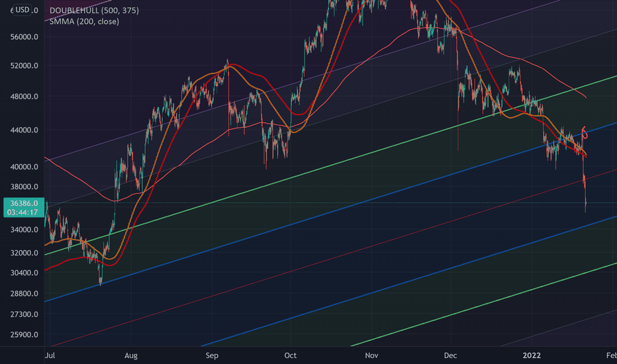Image resolution: width=617 pixels, height=364 pixels.
Task: Click the 52000.0 price axis label
Action: [24, 66]
